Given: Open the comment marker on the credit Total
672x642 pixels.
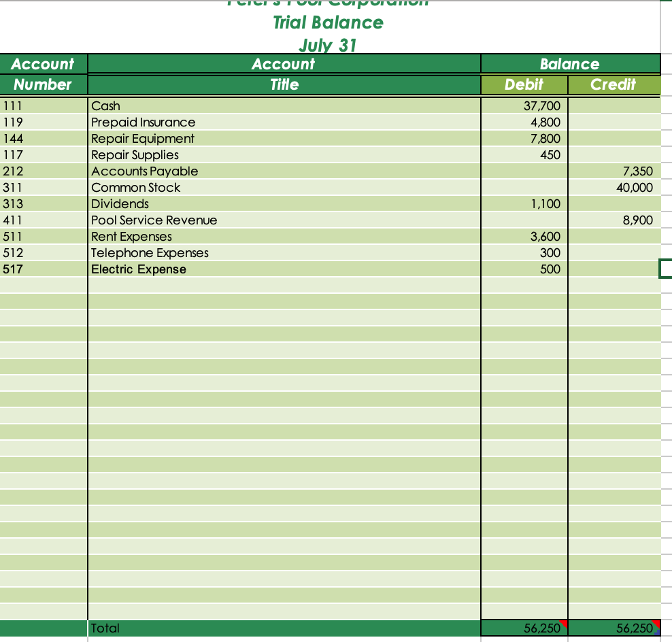Looking at the screenshot, I should coord(655,624).
